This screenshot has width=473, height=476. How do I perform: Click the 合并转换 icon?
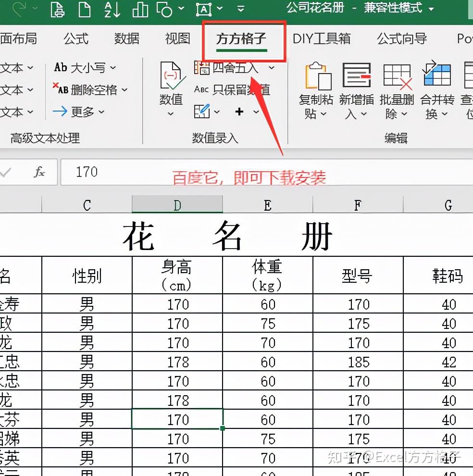(437, 74)
